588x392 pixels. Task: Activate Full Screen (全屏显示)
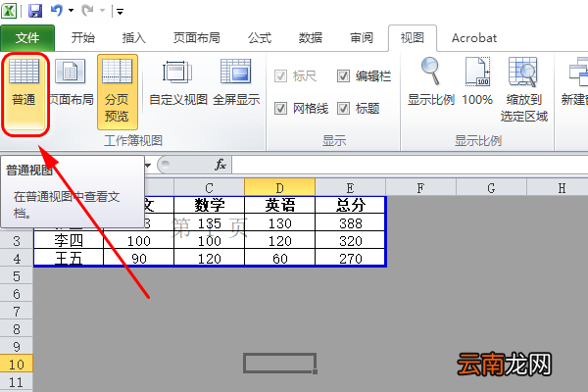click(236, 82)
